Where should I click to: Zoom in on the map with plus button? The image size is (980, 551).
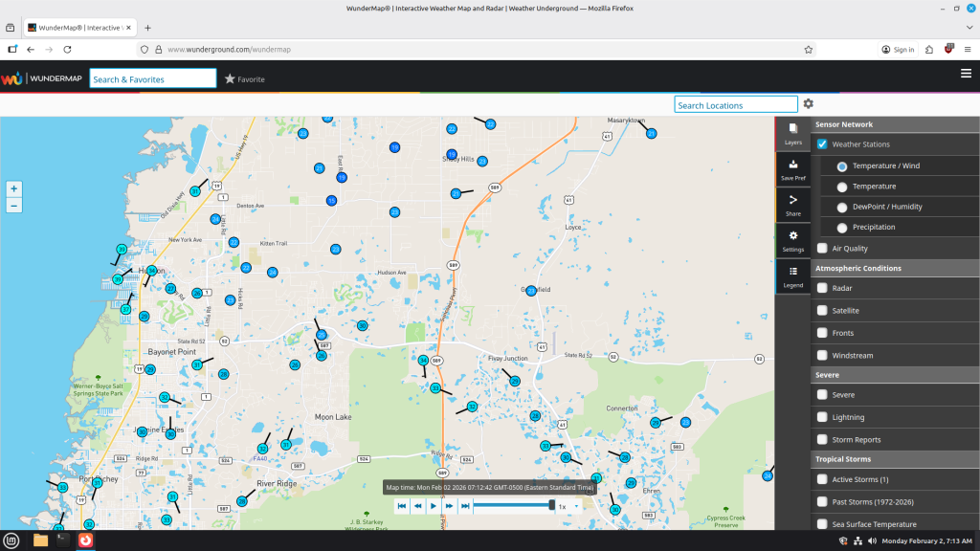[13, 188]
